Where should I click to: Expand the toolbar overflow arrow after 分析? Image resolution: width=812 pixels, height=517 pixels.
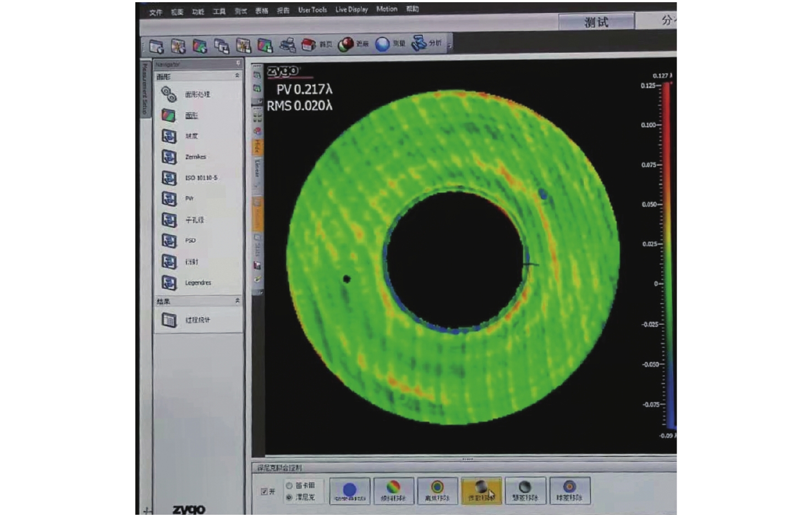tap(449, 46)
